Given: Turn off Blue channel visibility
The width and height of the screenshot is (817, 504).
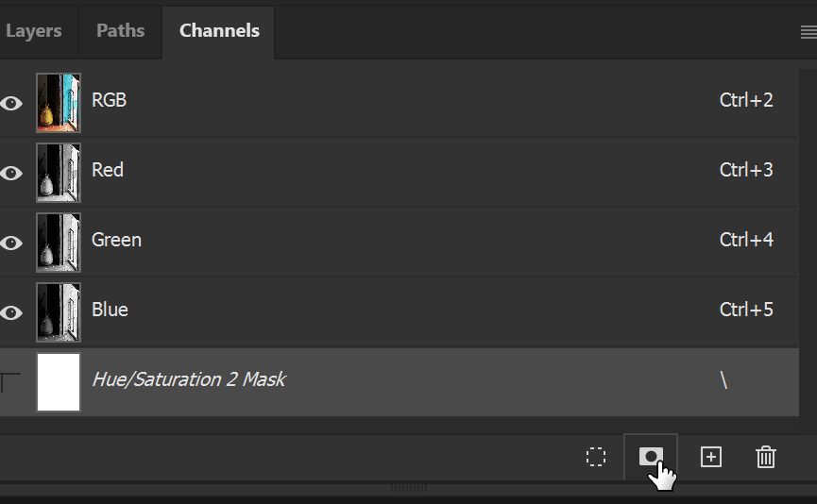Looking at the screenshot, I should coord(11,312).
